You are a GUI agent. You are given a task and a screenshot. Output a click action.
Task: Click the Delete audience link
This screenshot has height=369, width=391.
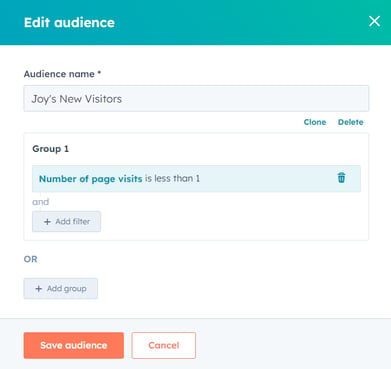click(x=351, y=122)
